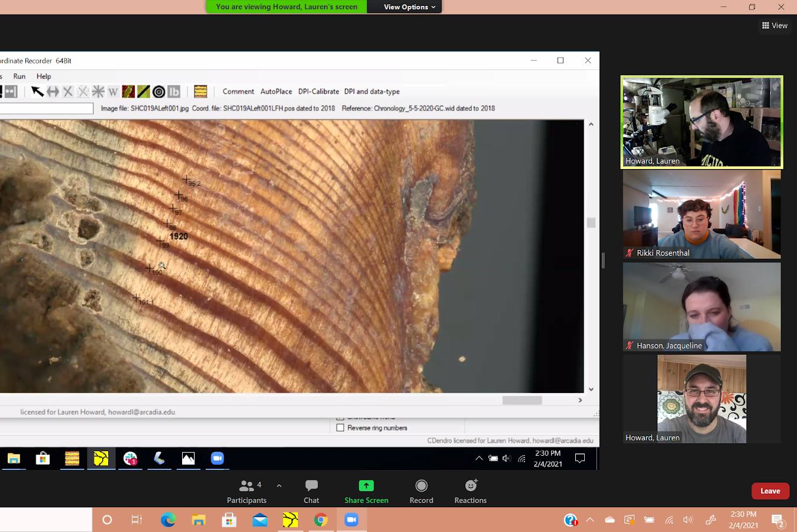Click the 1920 year label on the image

point(179,236)
